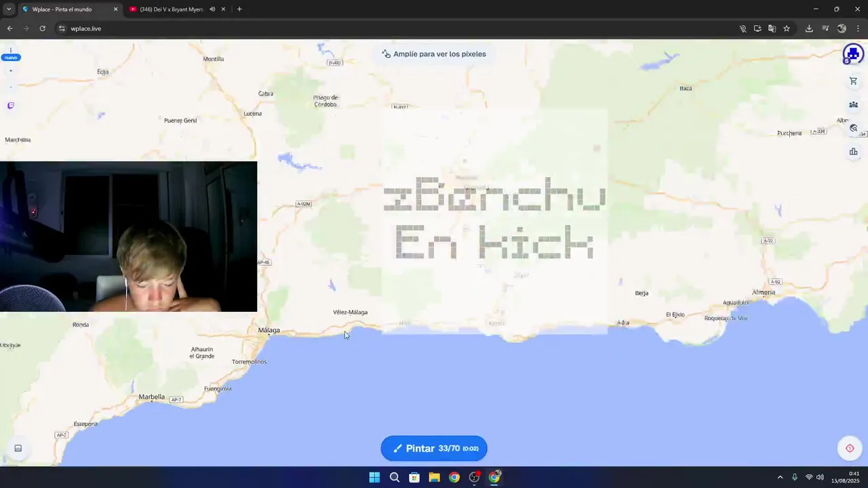Click the webcam overlay video
Viewport: 868px width, 488px height.
(128, 237)
